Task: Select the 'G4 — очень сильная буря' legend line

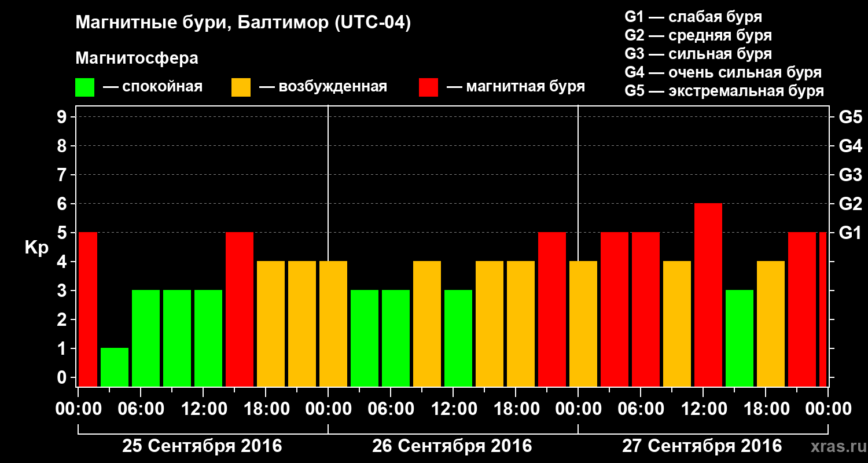Action: click(x=723, y=72)
